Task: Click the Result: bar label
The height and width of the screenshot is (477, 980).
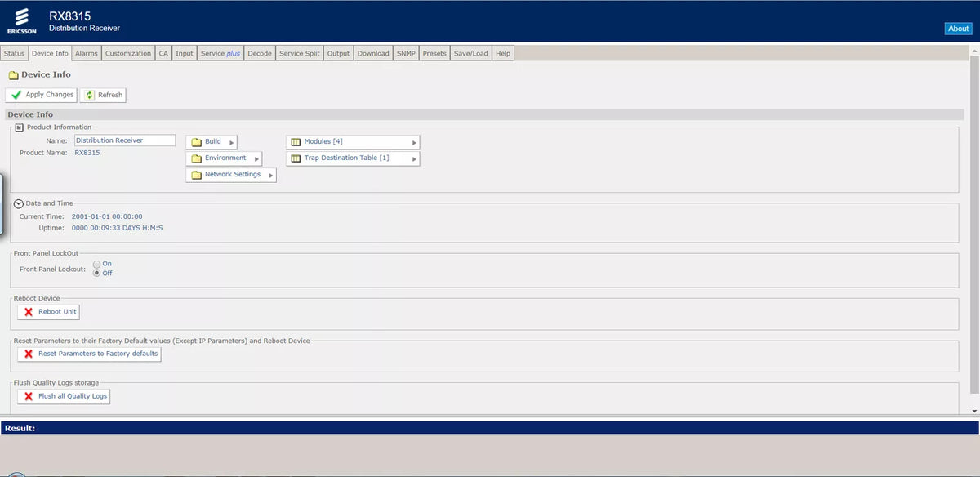Action: (x=20, y=428)
